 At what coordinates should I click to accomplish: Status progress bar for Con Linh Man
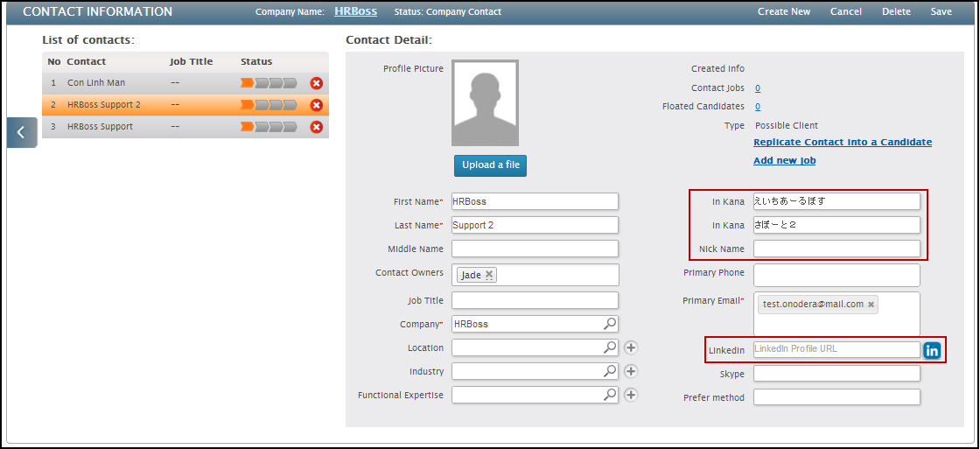click(269, 82)
